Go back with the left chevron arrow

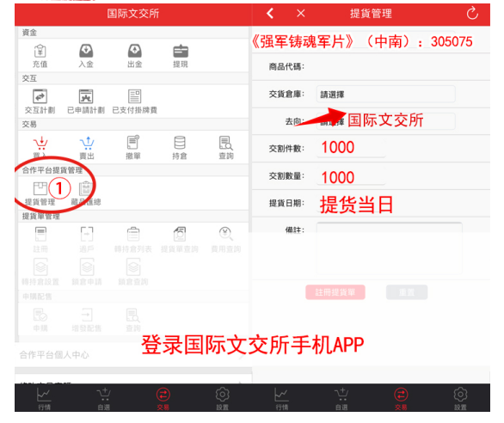270,14
